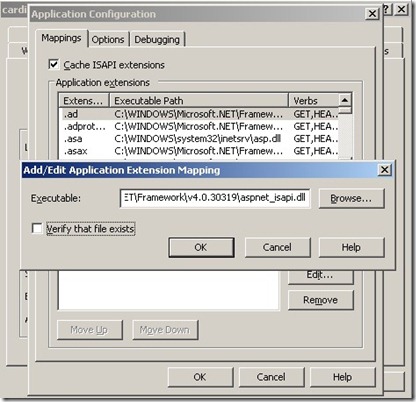Click OK at bottom of Application Configuration

tap(200, 377)
